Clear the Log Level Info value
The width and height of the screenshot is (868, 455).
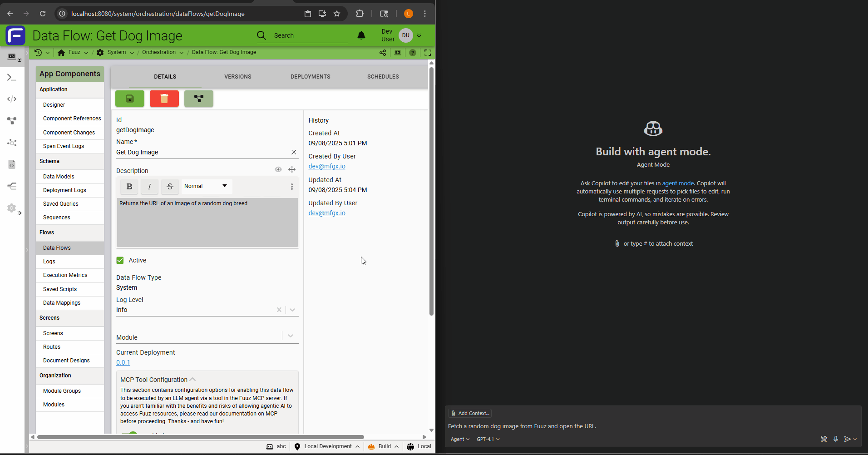[279, 310]
